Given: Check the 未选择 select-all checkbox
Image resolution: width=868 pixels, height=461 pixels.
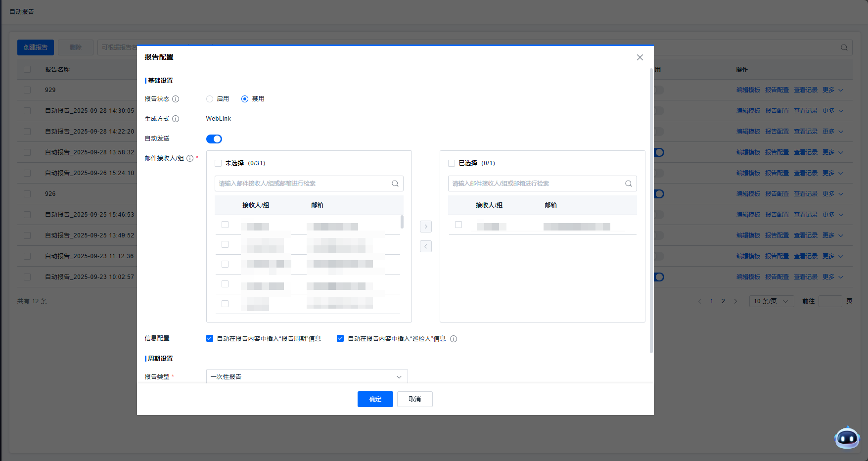Looking at the screenshot, I should [218, 163].
